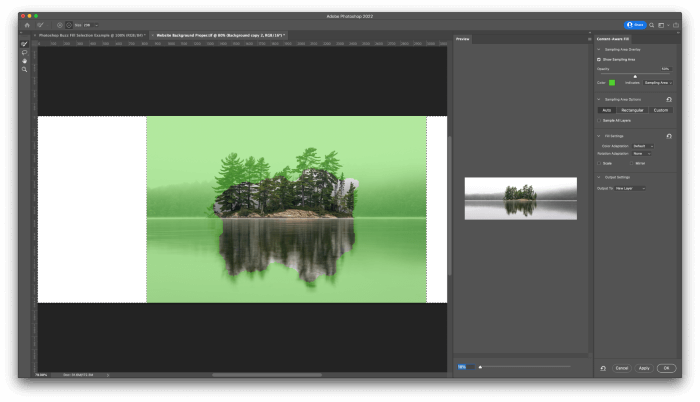
Task: Select the Hand tool
Action: (x=24, y=61)
